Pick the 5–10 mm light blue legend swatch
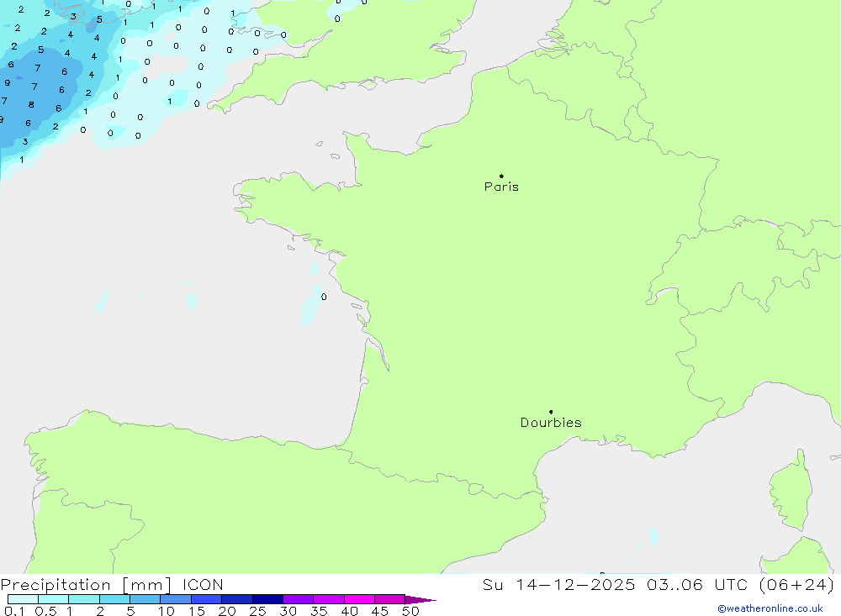 point(145,599)
